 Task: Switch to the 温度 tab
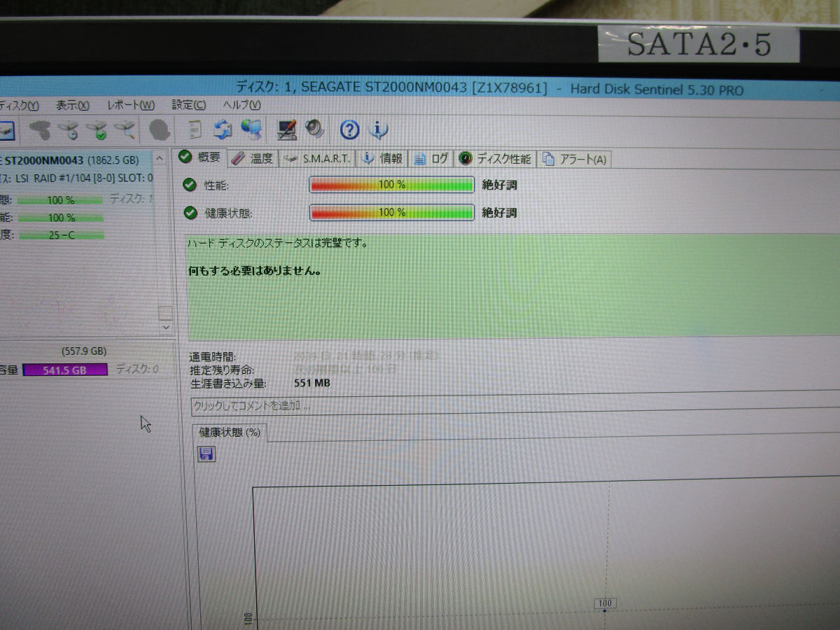pyautogui.click(x=253, y=159)
